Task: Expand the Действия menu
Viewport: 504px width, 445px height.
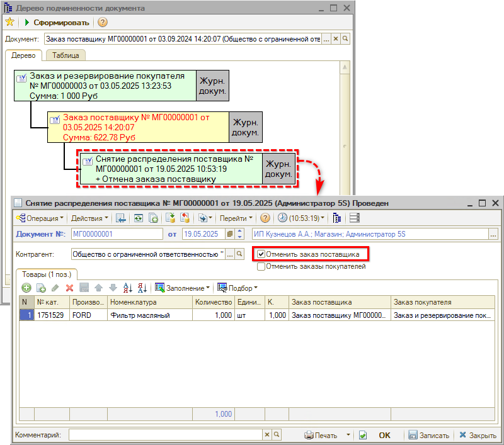Action: pyautogui.click(x=89, y=218)
